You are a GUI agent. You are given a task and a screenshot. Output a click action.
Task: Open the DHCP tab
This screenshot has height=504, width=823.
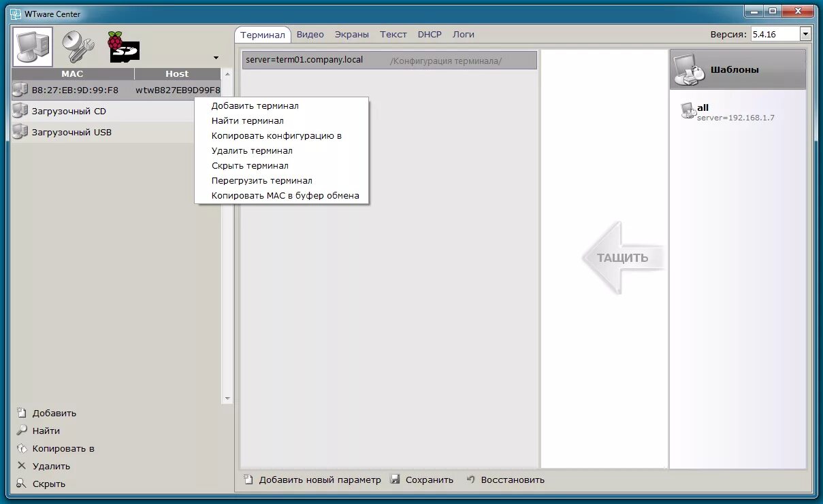pos(430,34)
